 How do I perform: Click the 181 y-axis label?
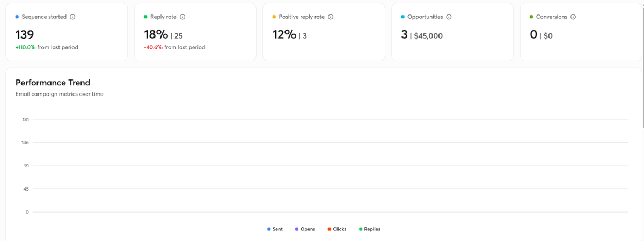click(x=26, y=119)
